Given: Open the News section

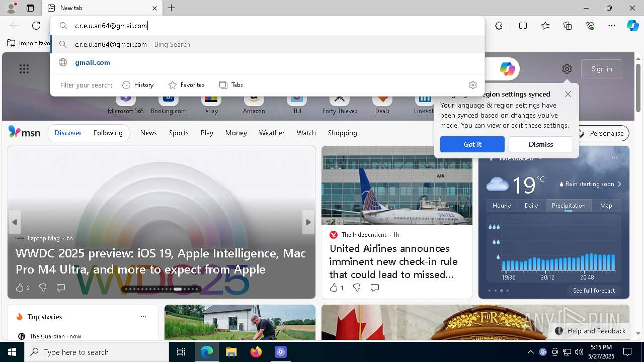Looking at the screenshot, I should pos(148,133).
